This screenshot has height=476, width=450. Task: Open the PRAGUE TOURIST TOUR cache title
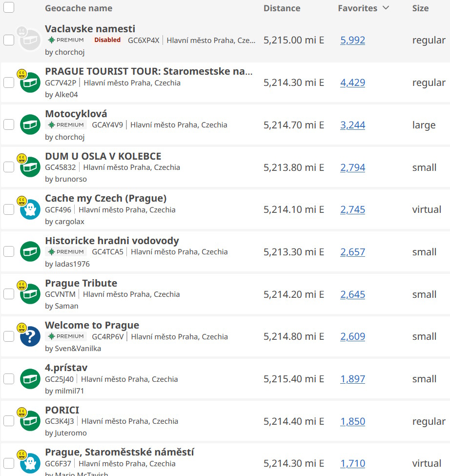[149, 71]
